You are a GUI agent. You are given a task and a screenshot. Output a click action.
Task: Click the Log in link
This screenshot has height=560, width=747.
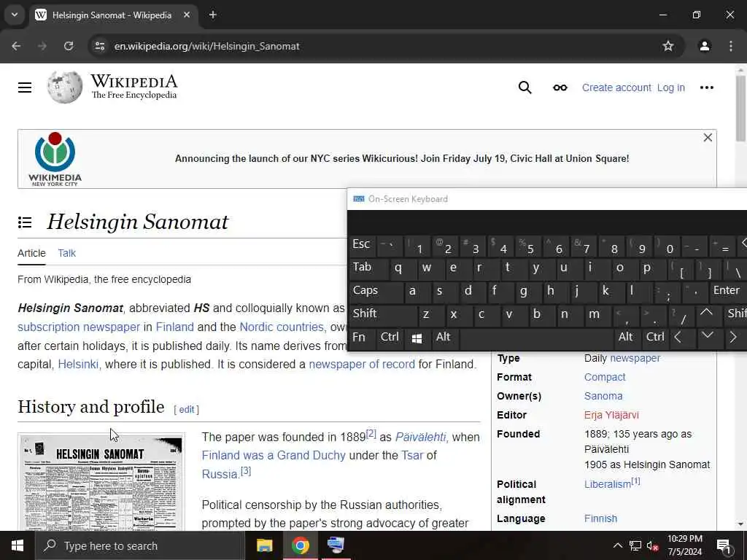[x=671, y=87]
